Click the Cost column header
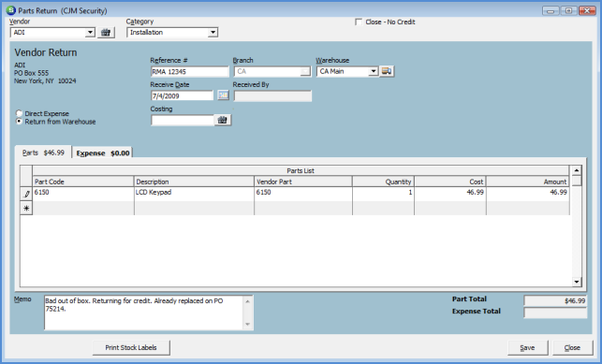Image resolution: width=602 pixels, height=364 pixels. point(450,182)
